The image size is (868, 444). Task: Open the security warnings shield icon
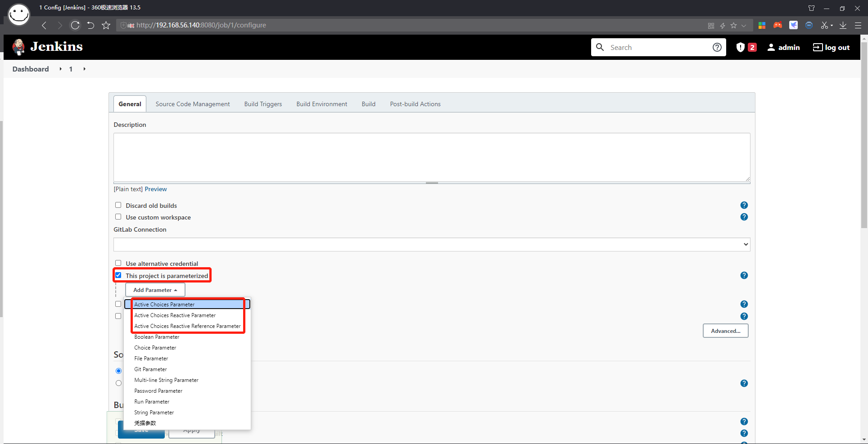(x=740, y=47)
